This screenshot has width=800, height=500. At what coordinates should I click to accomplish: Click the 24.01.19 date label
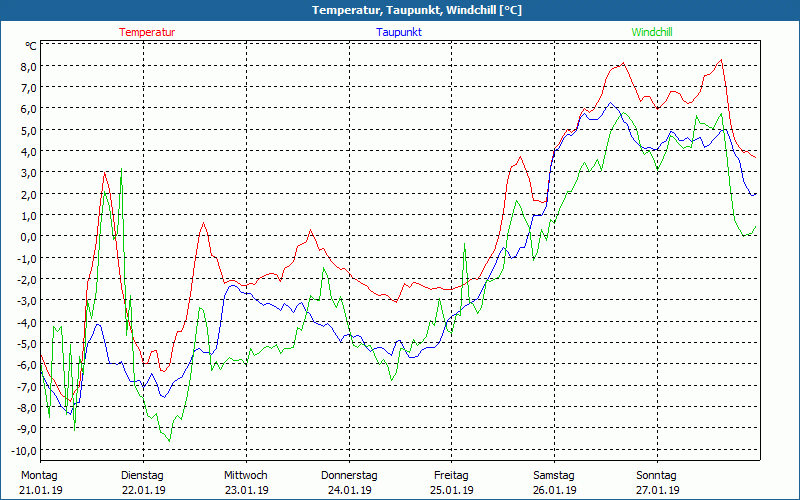point(349,490)
